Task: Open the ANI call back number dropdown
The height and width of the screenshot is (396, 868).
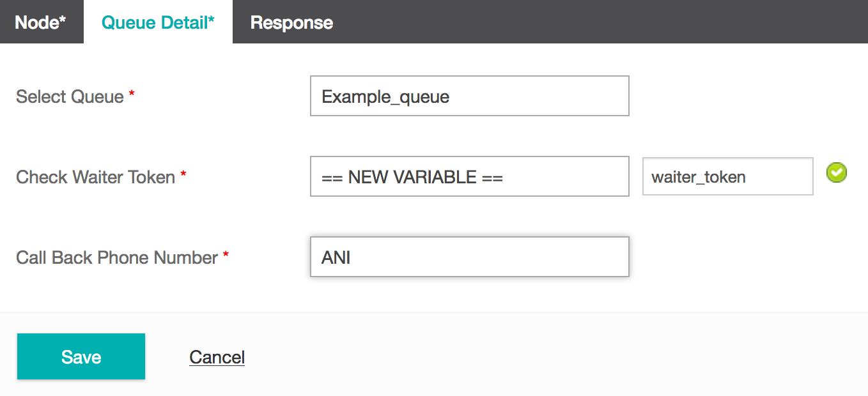Action: 470,257
